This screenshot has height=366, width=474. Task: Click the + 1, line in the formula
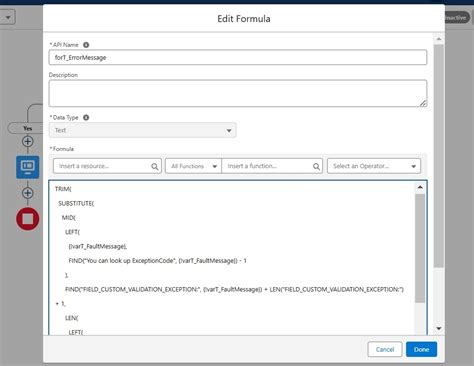pyautogui.click(x=61, y=304)
